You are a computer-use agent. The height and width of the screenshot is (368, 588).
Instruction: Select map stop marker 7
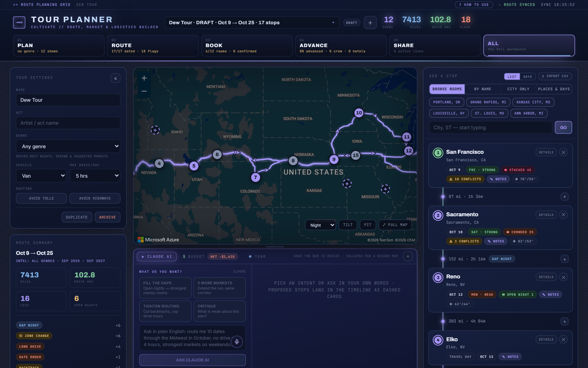[255, 177]
